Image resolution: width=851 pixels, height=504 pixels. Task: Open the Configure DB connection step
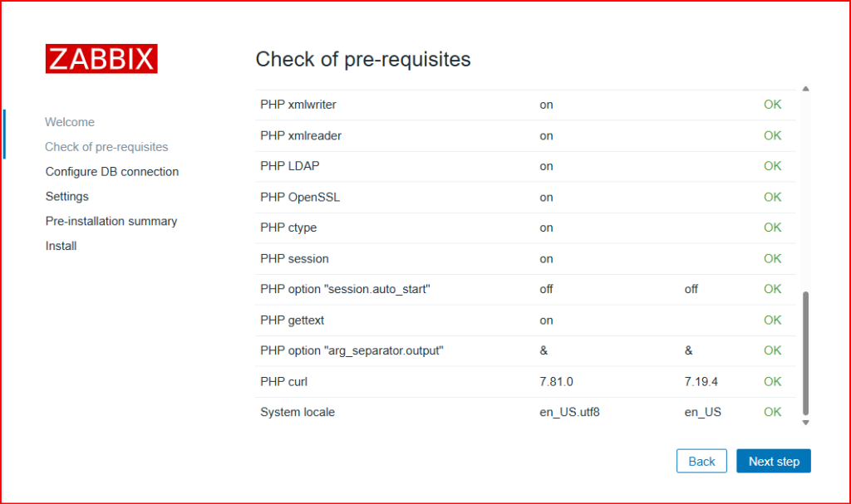(112, 171)
